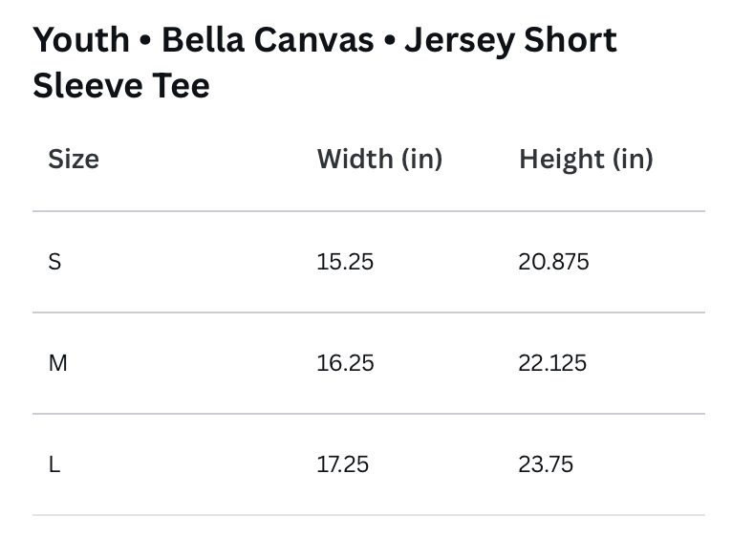Click Bella Canvas in the title
This screenshot has width=732, height=560.
(268, 40)
